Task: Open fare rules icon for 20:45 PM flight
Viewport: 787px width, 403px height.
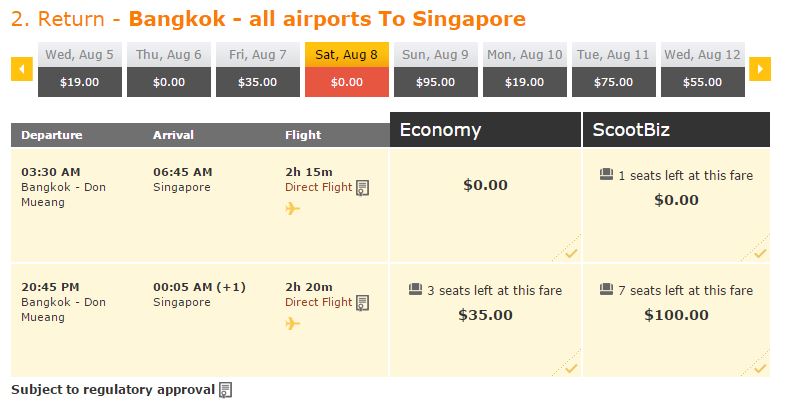Action: coord(362,303)
